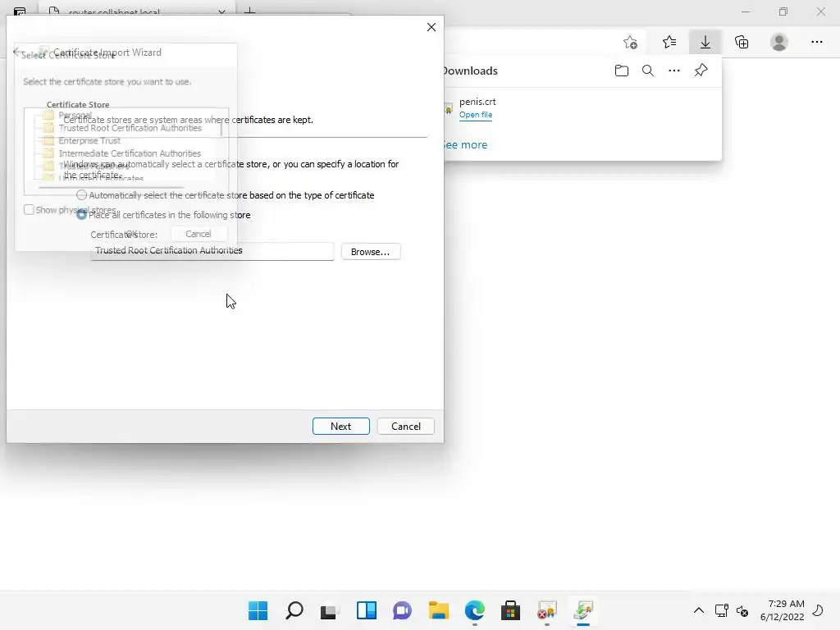Open File Explorer from the taskbar

438,610
